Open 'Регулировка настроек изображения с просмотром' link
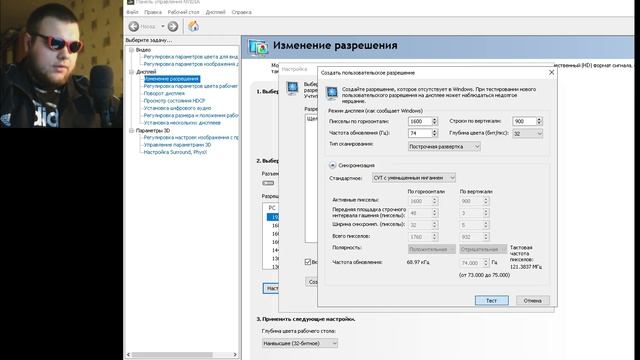 pyautogui.click(x=191, y=138)
